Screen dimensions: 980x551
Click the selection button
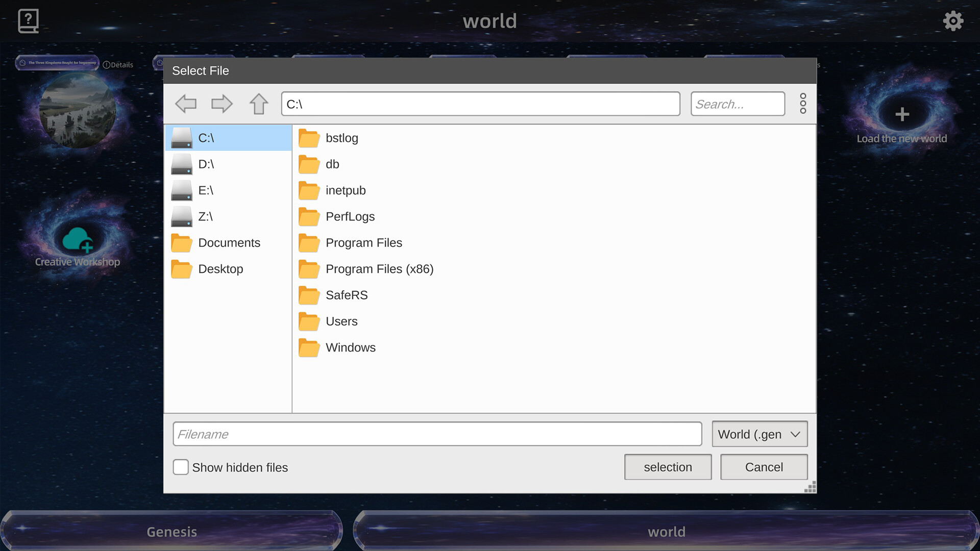coord(668,467)
